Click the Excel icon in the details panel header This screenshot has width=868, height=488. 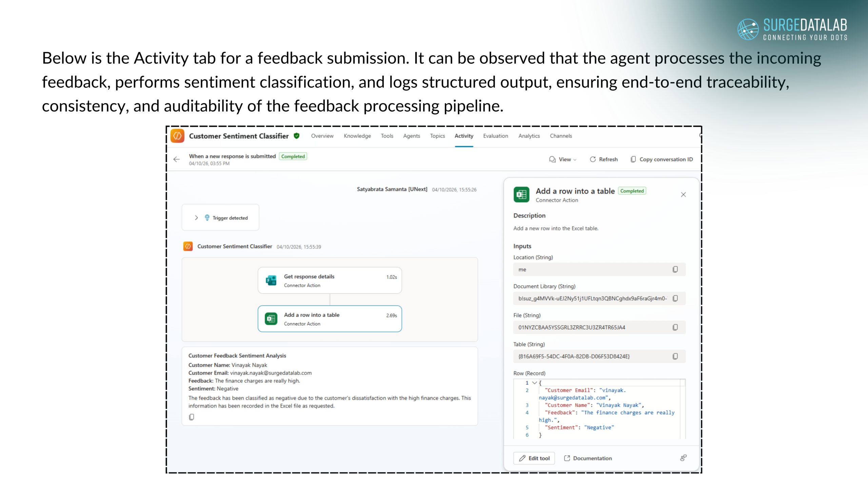tap(521, 195)
